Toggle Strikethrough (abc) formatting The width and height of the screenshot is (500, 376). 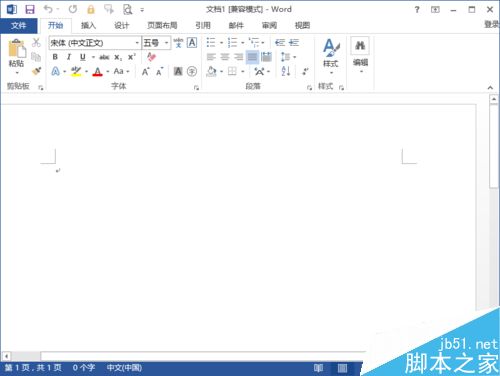point(104,57)
